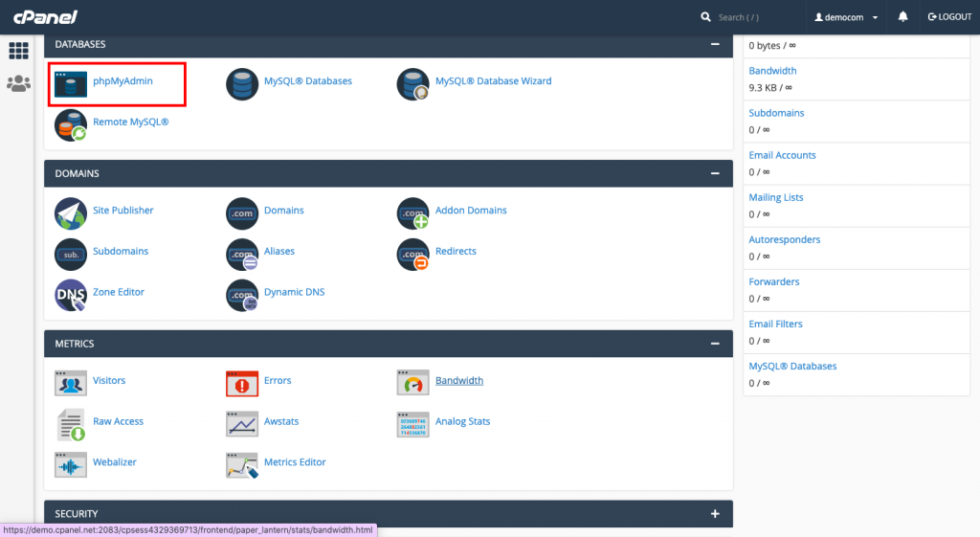Open the User Manager people icon in the sidebar
Image resolution: width=980 pixels, height=537 pixels.
point(18,83)
